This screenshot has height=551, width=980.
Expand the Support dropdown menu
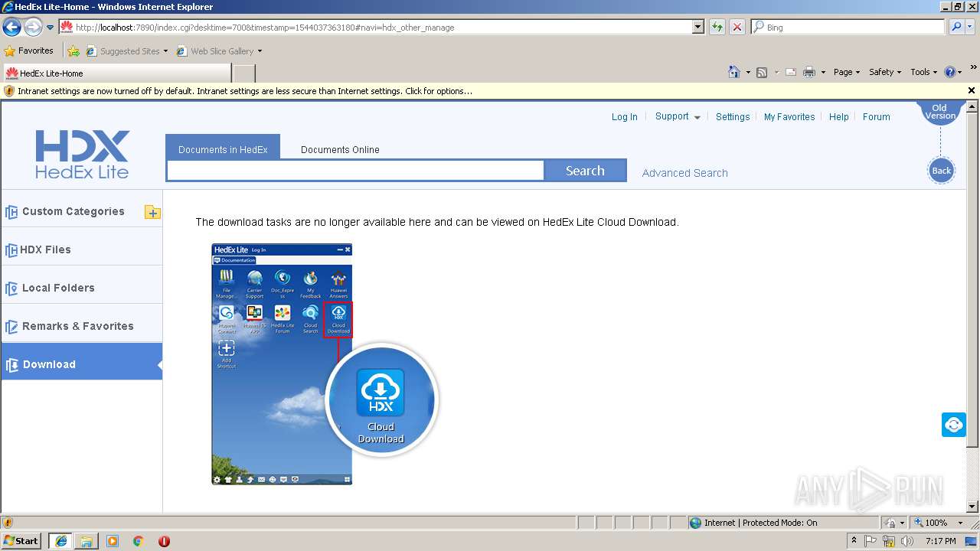tap(678, 116)
